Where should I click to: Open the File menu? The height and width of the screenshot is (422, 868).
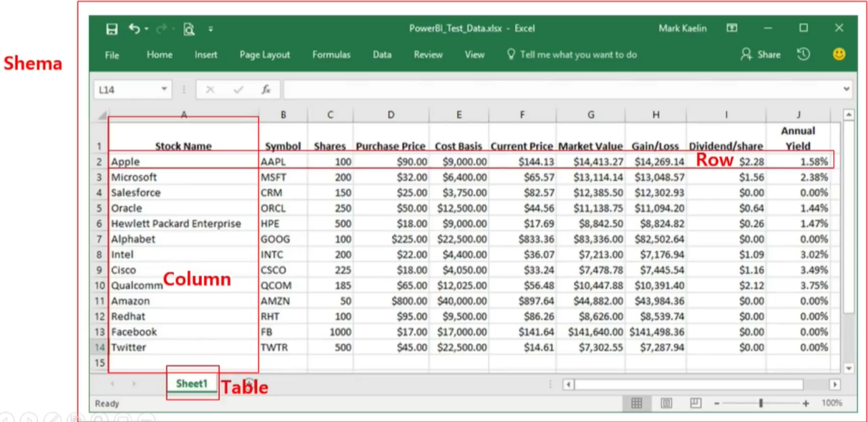(112, 54)
